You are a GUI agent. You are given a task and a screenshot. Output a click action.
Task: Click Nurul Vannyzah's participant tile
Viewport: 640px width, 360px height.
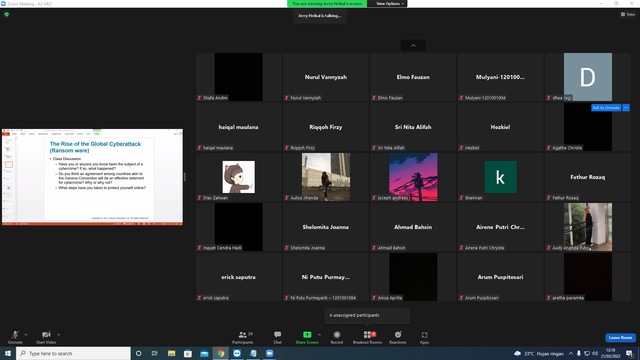click(x=326, y=77)
